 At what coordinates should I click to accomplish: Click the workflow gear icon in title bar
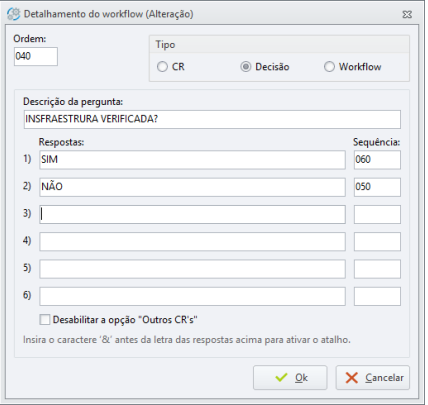tap(14, 14)
